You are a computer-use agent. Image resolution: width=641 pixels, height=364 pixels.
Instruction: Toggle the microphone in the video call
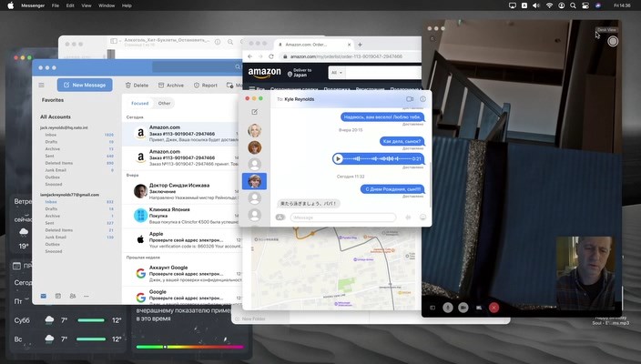coord(448,308)
